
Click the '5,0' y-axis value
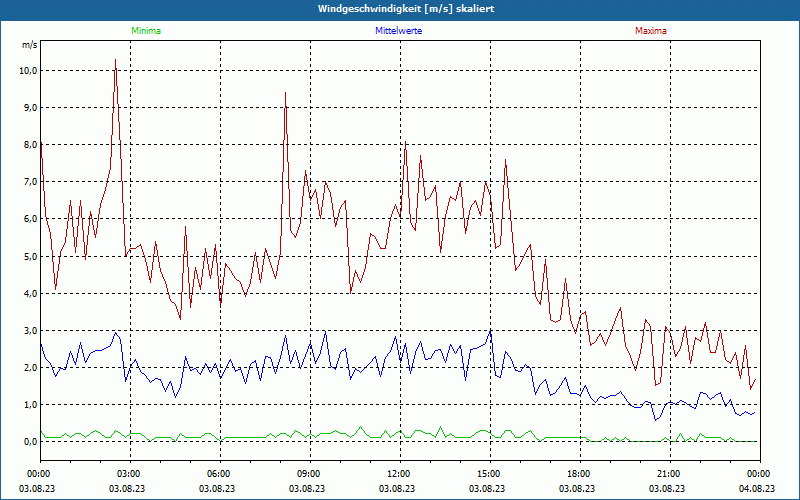pos(30,256)
